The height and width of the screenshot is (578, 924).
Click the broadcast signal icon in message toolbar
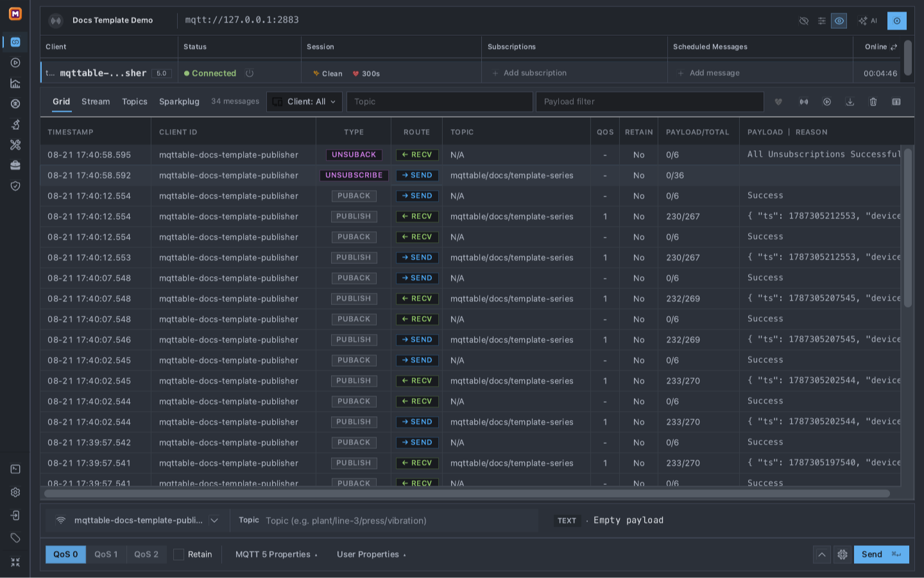point(803,102)
